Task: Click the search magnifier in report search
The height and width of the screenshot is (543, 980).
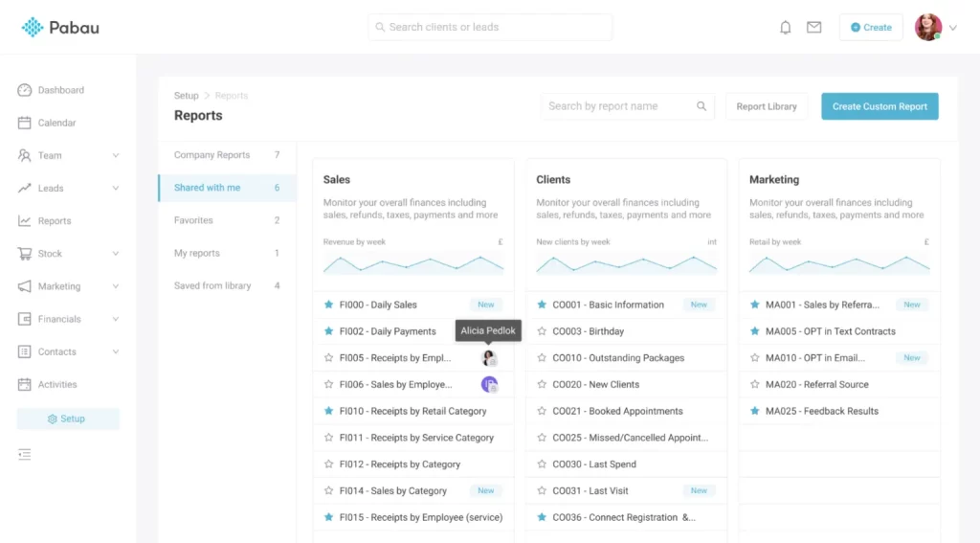Action: click(x=702, y=106)
